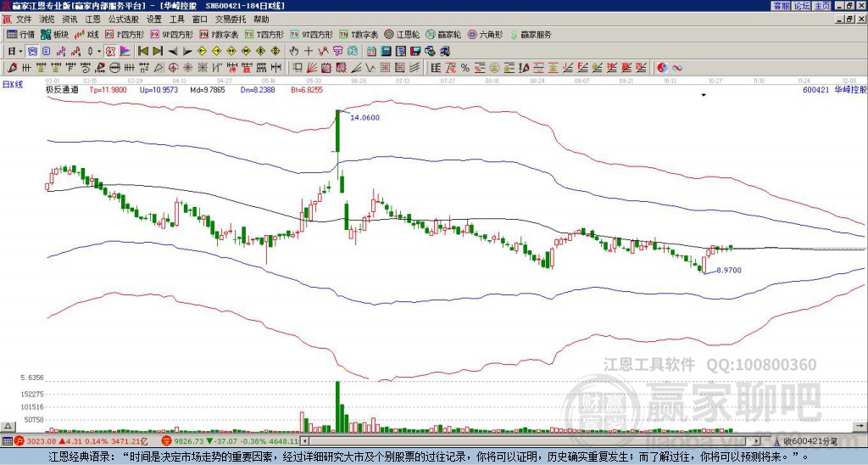Click the infinity wave icon
Viewport: 868px width, 465px height.
pyautogui.click(x=676, y=68)
